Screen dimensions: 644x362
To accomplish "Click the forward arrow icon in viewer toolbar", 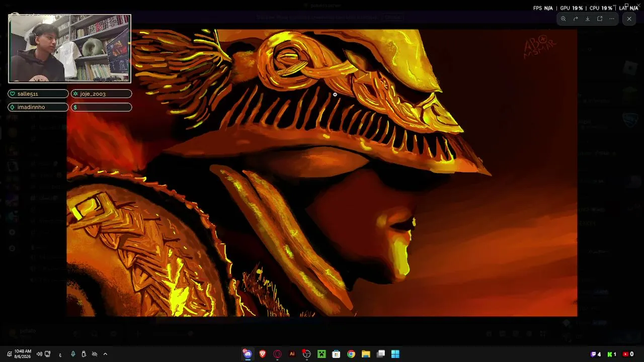I will [x=576, y=19].
